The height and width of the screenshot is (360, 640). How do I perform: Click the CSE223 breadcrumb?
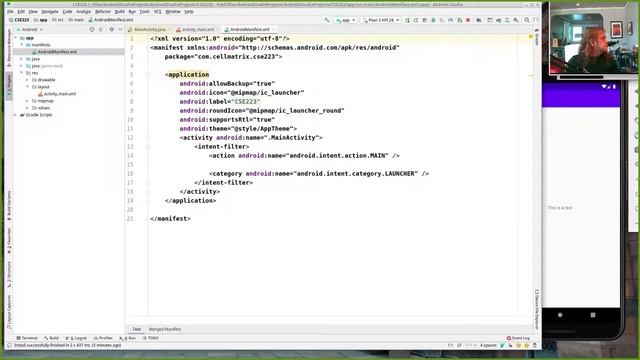(18, 20)
